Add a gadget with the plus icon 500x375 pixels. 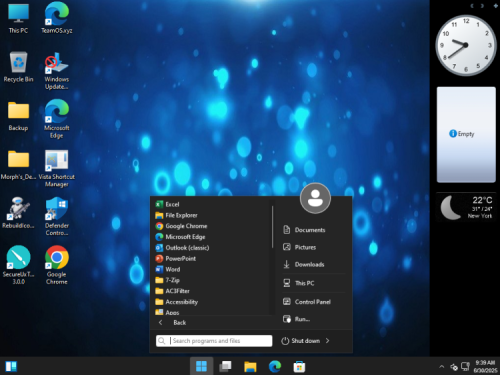tap(495, 6)
